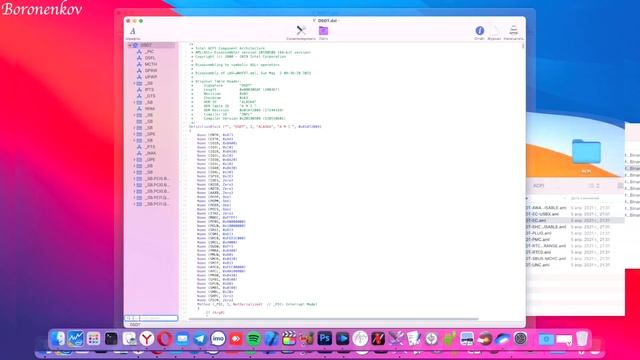The image size is (640, 360).
Task: Click the editor horizontal scrollbar
Action: pyautogui.click(x=333, y=319)
